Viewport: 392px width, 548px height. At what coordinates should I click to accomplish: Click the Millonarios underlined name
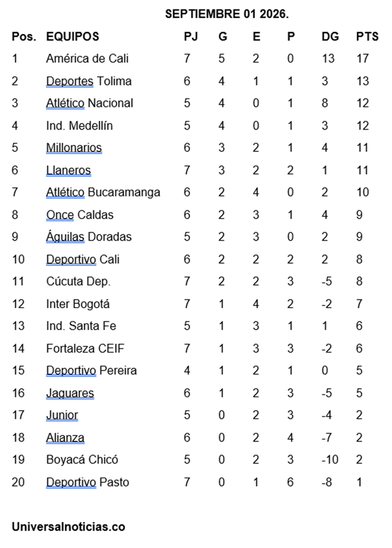[x=74, y=148]
